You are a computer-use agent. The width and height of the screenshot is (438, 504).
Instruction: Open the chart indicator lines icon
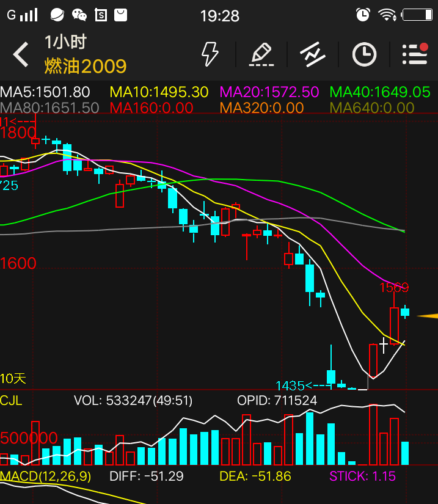coord(313,54)
